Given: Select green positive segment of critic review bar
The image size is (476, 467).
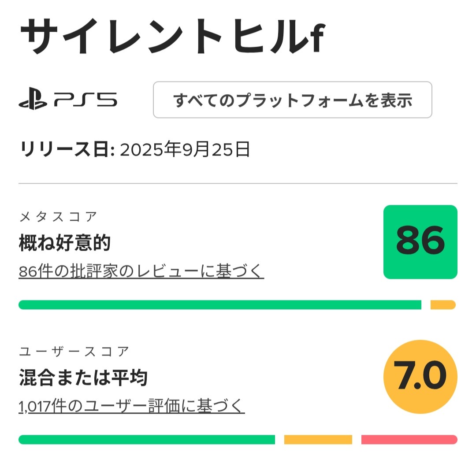Looking at the screenshot, I should pos(219,305).
